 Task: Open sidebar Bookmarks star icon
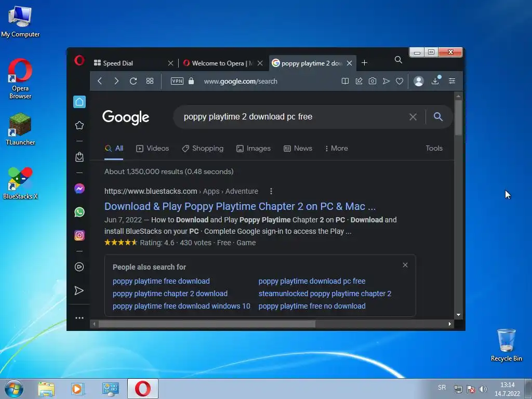click(x=79, y=125)
